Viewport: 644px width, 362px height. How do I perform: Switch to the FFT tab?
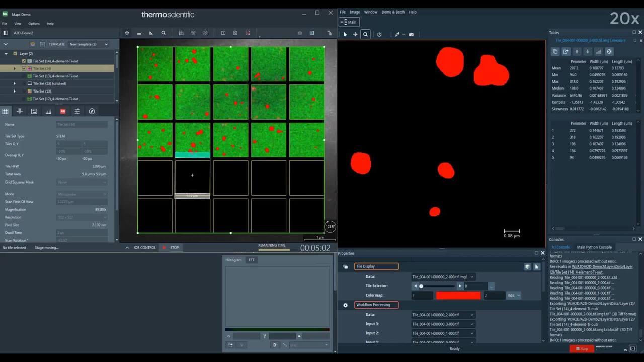252,260
